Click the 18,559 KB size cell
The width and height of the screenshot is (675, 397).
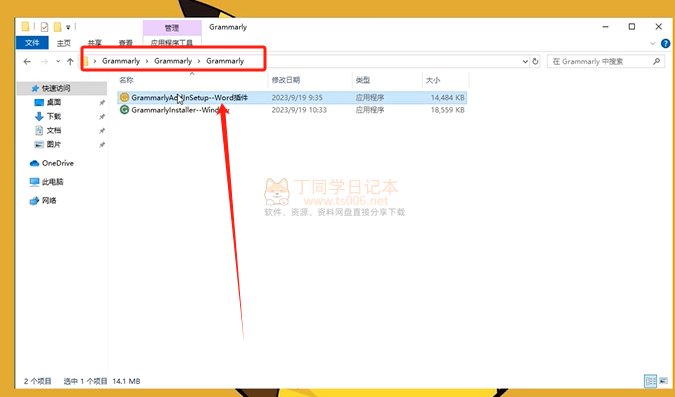pos(447,110)
